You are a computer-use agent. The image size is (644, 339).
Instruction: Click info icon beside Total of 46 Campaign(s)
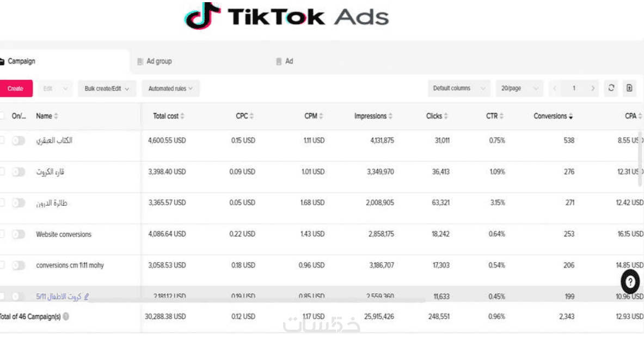[66, 317]
